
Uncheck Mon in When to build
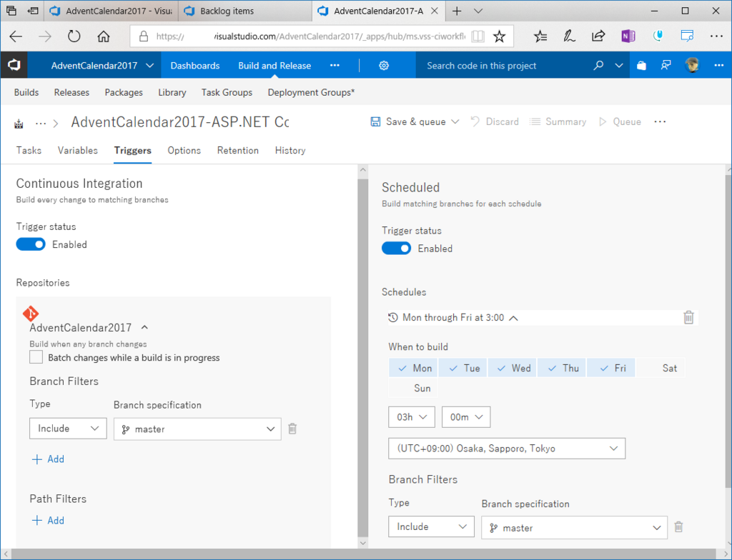pyautogui.click(x=413, y=368)
